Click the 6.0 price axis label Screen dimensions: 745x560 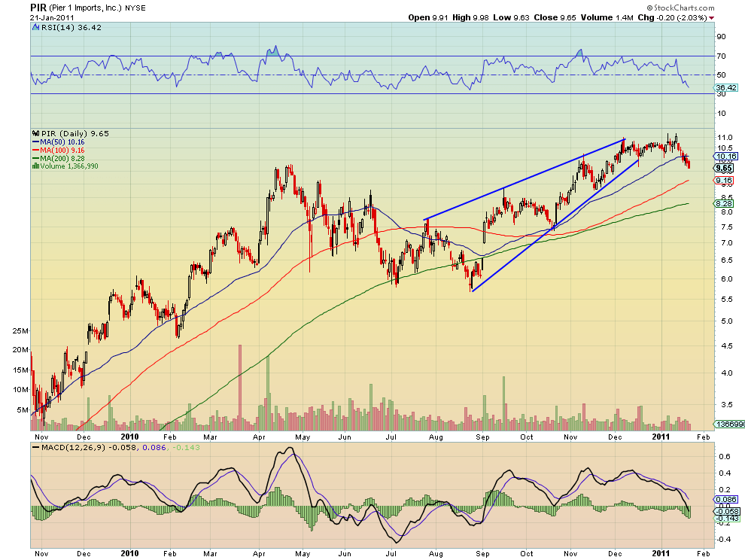tap(726, 279)
